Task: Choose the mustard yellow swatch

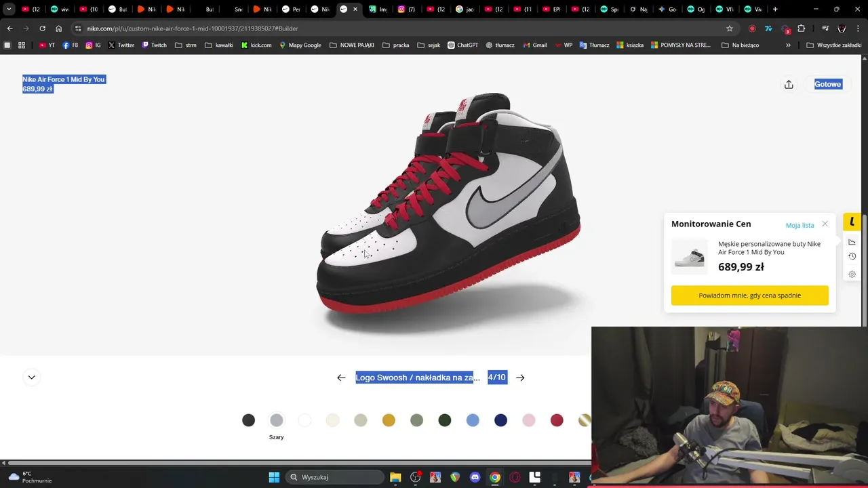Action: coord(389,420)
